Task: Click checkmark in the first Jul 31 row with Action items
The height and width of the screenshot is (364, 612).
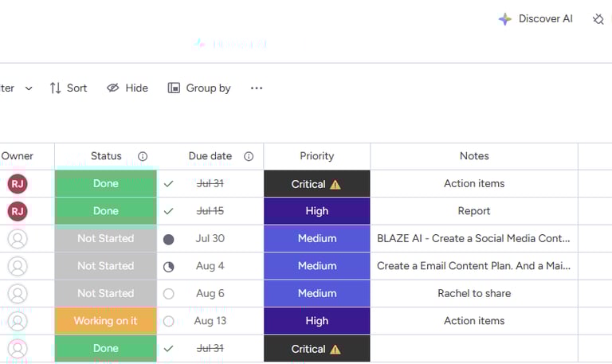Action: (169, 184)
